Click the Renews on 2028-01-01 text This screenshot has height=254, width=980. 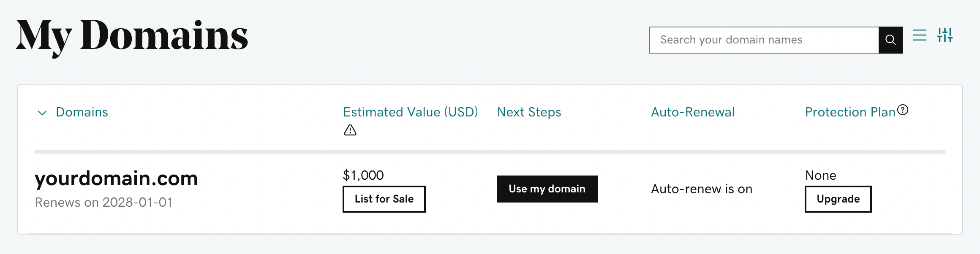pos(103,203)
